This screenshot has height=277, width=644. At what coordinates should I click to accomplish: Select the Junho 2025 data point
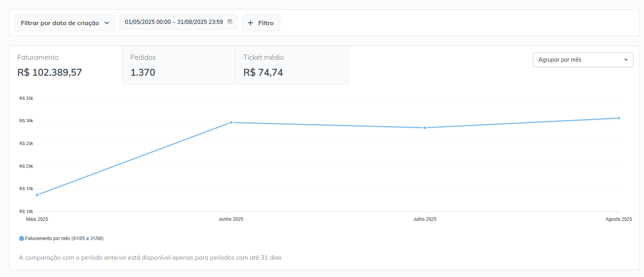tap(231, 123)
